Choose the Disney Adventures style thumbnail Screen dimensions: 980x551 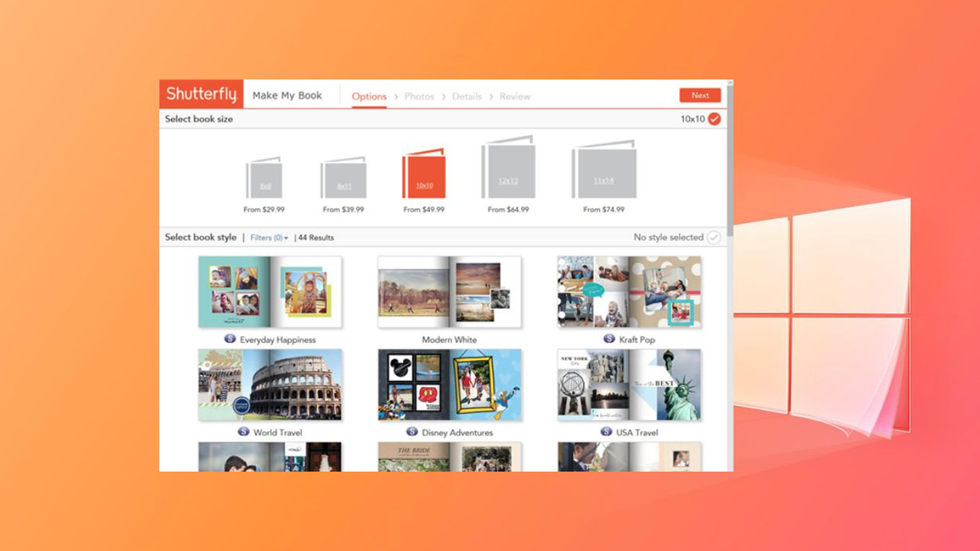click(450, 385)
